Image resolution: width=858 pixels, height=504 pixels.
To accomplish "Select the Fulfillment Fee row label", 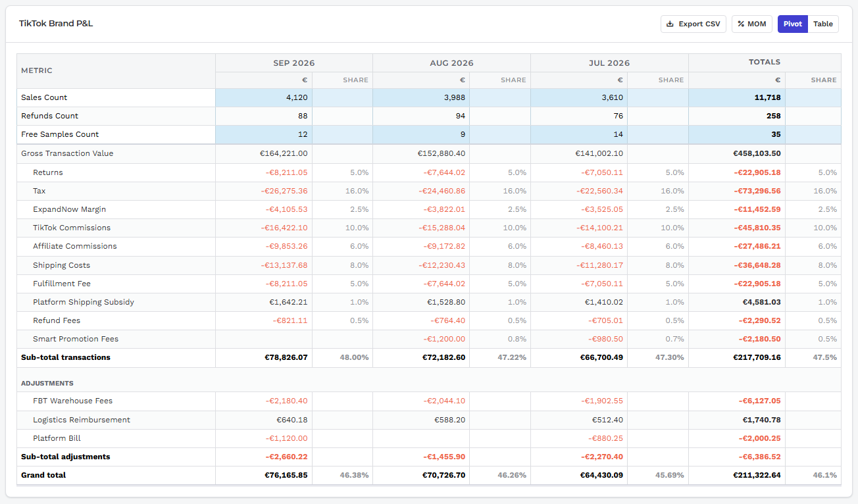I will coord(62,284).
